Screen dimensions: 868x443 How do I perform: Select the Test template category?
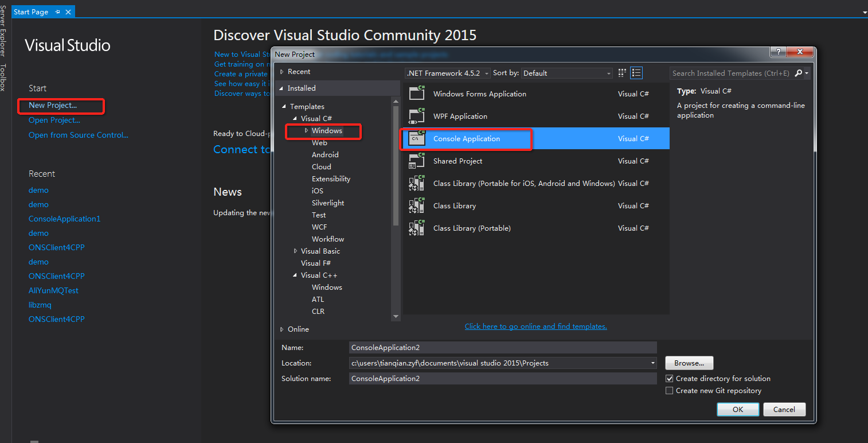[x=319, y=215]
